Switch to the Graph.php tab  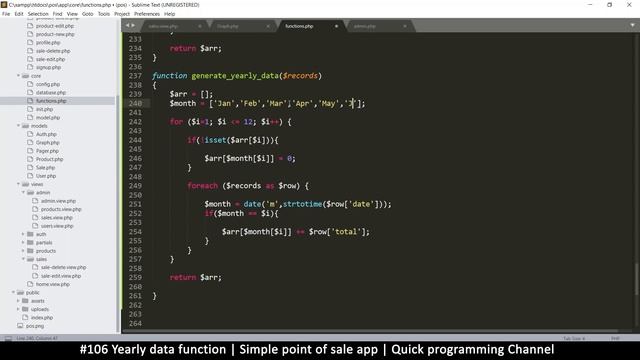pos(241,26)
